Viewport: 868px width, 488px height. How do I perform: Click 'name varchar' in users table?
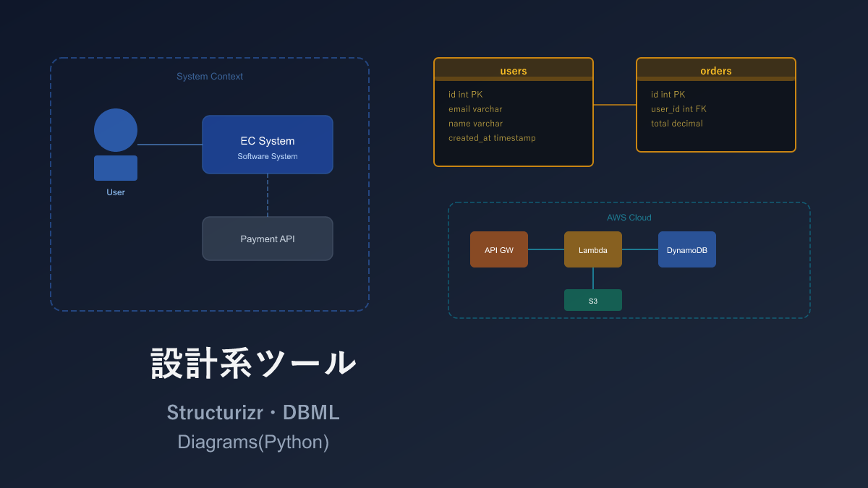pyautogui.click(x=475, y=124)
